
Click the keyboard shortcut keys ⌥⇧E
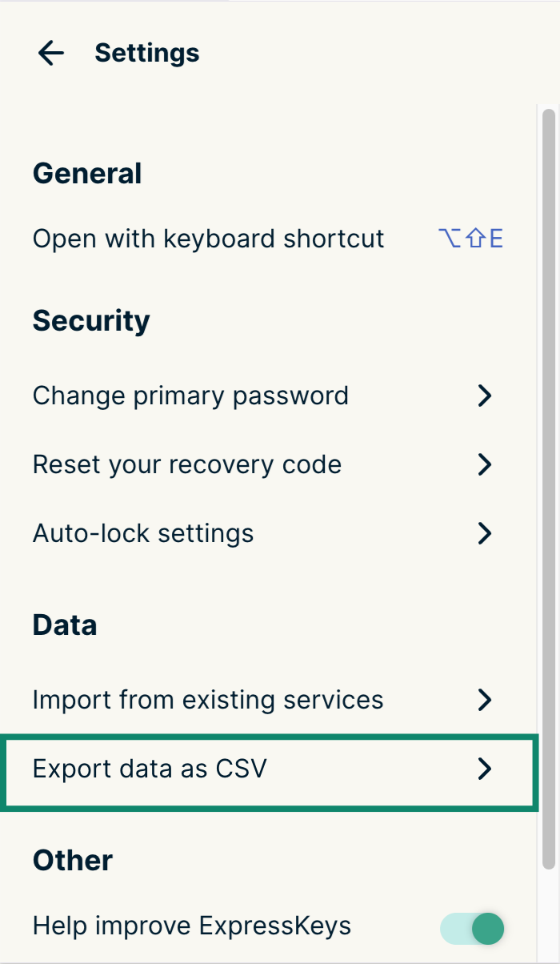tap(470, 239)
